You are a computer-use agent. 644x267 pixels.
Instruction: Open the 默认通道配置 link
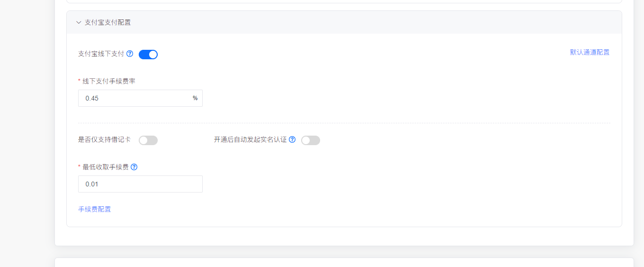pos(590,52)
